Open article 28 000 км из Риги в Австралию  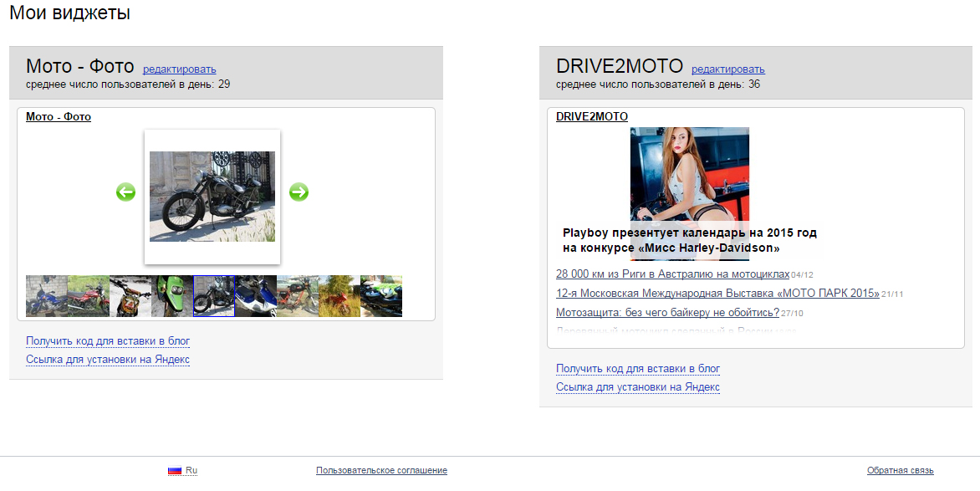tap(672, 274)
